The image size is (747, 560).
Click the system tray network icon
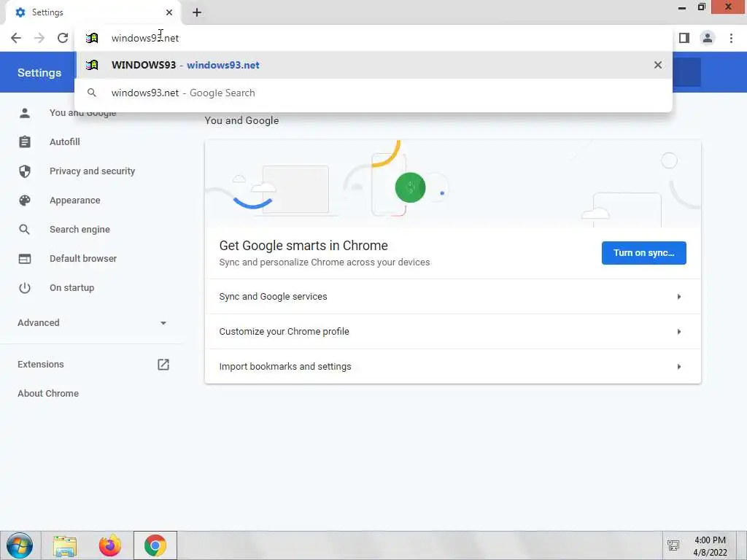coord(673,545)
